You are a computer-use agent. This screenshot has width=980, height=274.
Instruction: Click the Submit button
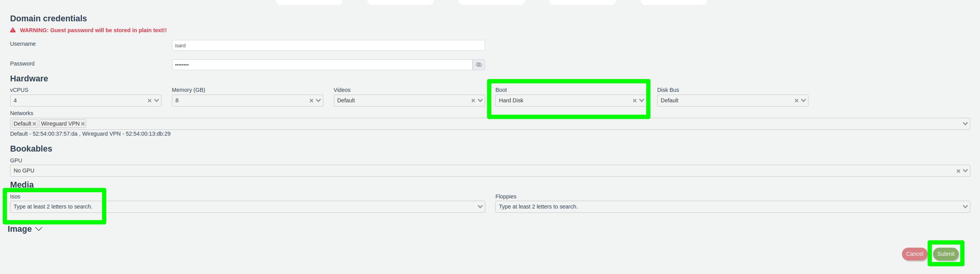tap(946, 254)
